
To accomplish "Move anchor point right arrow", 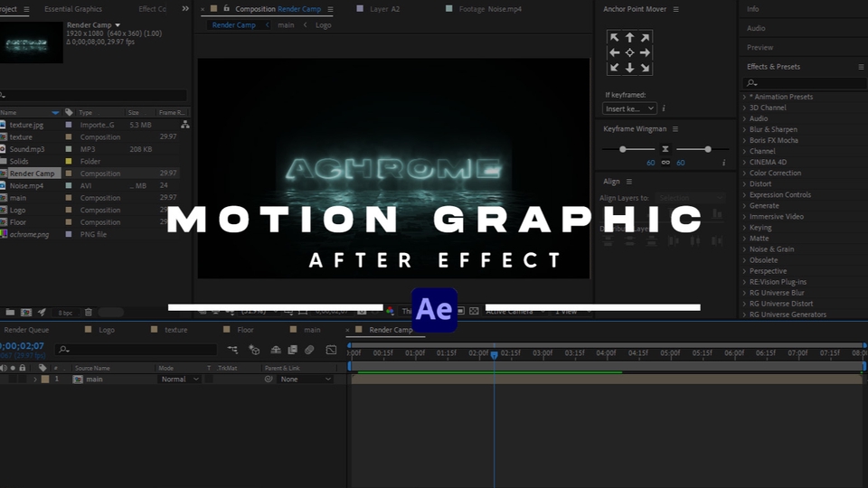I will [x=645, y=52].
